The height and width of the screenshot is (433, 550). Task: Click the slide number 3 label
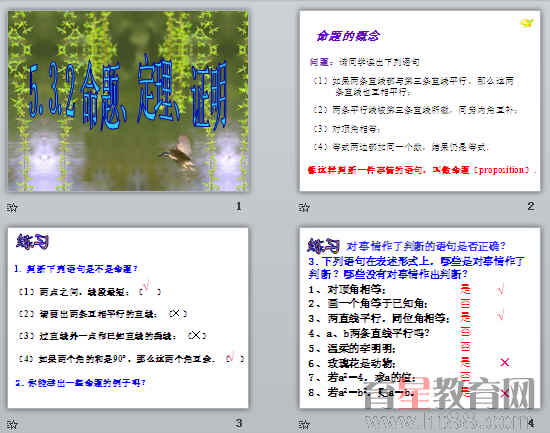point(239,423)
